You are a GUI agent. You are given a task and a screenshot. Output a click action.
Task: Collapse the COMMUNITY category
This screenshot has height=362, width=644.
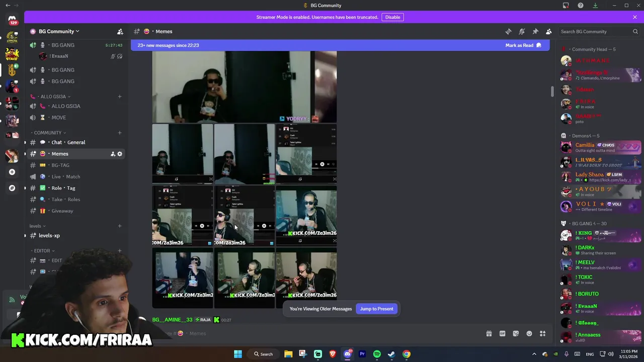pyautogui.click(x=48, y=133)
